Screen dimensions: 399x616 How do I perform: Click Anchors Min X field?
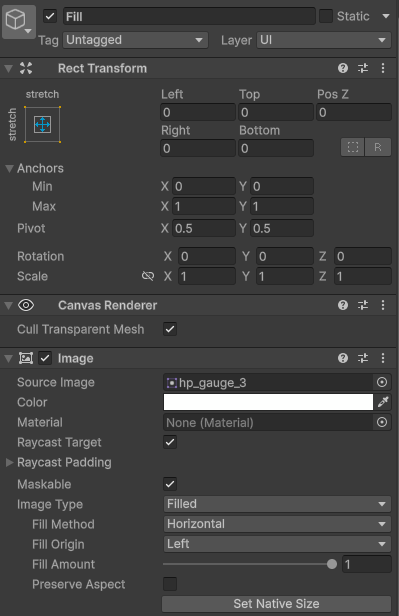pyautogui.click(x=203, y=186)
